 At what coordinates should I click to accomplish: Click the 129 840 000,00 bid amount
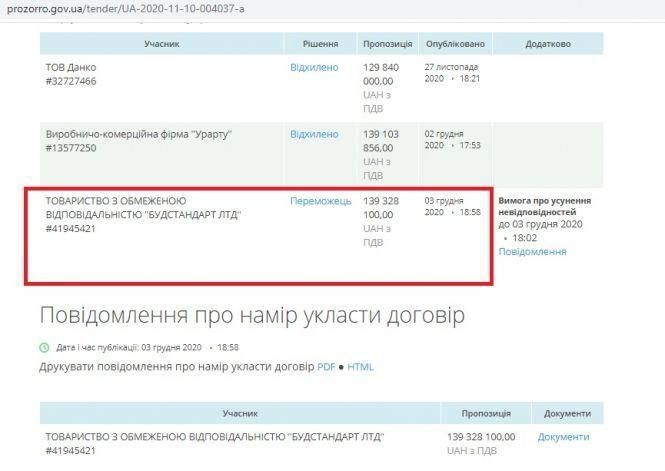(380, 74)
